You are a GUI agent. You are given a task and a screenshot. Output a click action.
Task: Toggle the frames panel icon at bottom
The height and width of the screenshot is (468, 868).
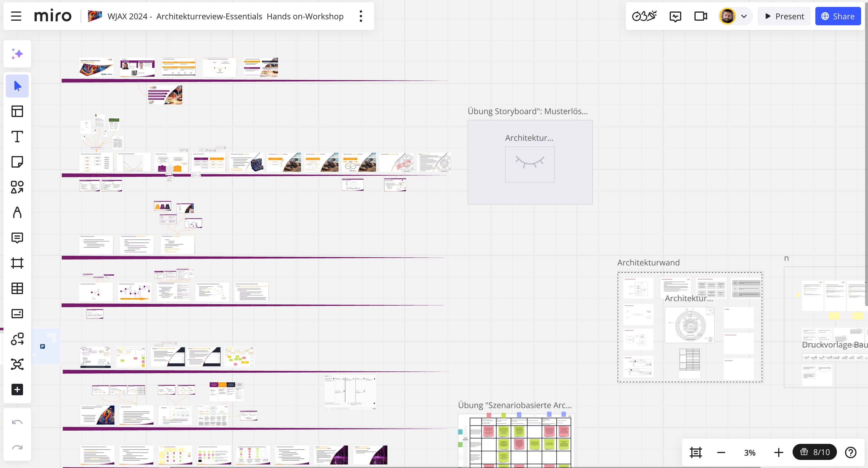pos(696,452)
